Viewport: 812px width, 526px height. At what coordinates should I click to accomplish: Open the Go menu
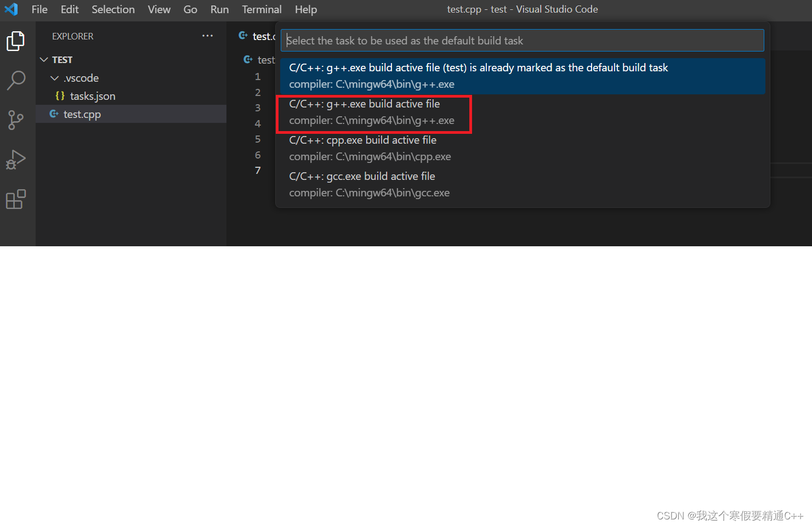tap(190, 9)
